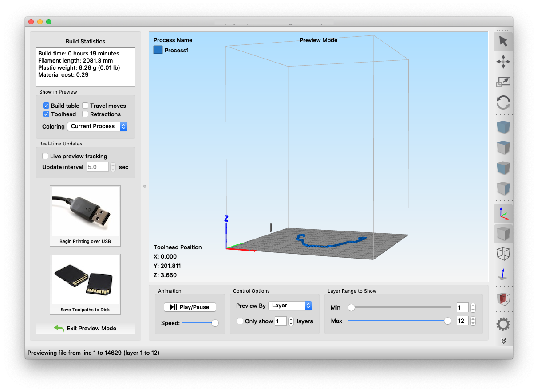The width and height of the screenshot is (538, 392).
Task: Click the status bar 'Previewing file from line 1 to 14629'
Action: click(x=93, y=353)
